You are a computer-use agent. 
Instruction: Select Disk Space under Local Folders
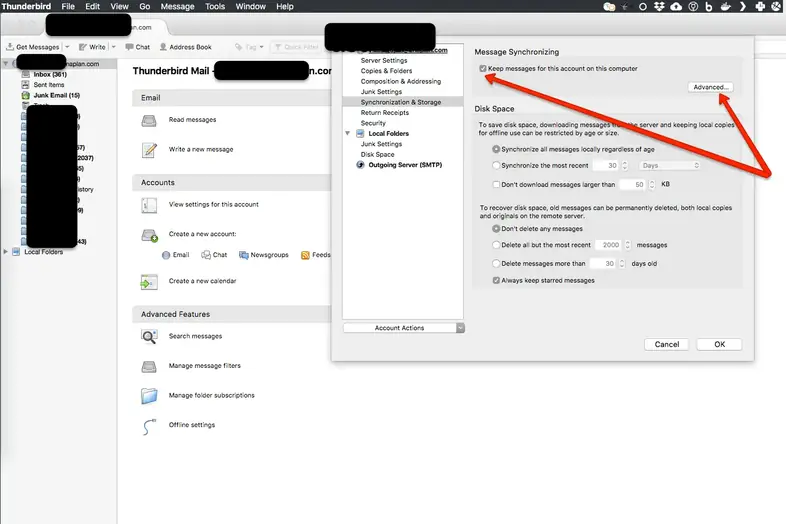point(377,154)
